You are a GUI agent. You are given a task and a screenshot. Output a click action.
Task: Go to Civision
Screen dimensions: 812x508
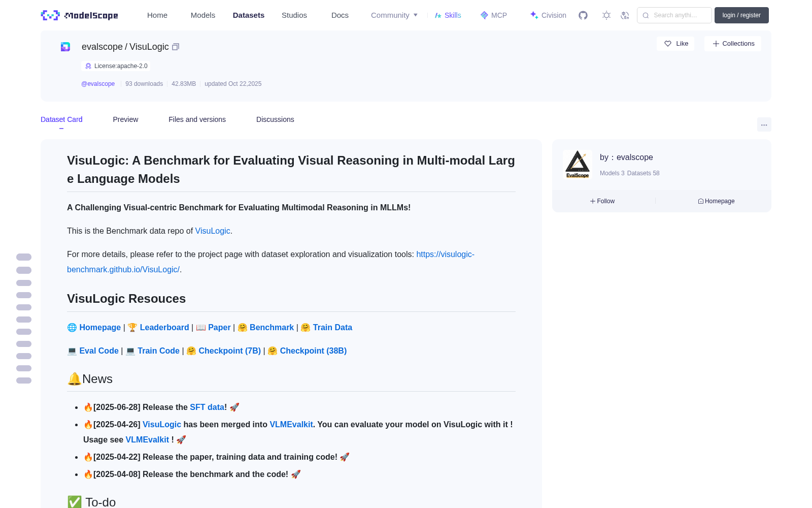point(548,15)
